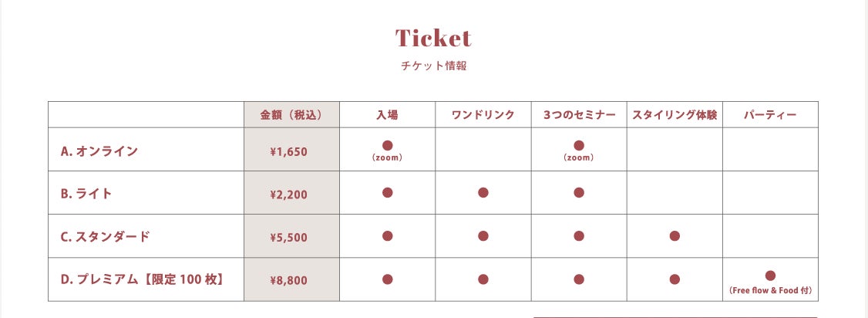Click the Premium row entry dot

coord(388,279)
